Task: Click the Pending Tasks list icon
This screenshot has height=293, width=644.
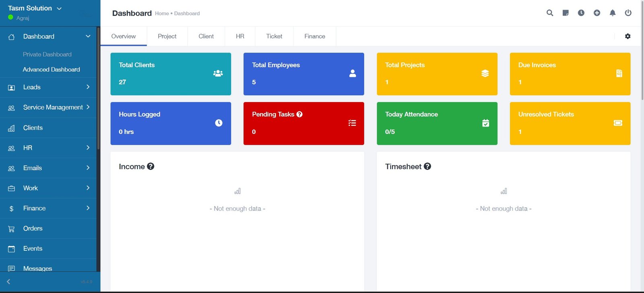Action: click(x=352, y=123)
